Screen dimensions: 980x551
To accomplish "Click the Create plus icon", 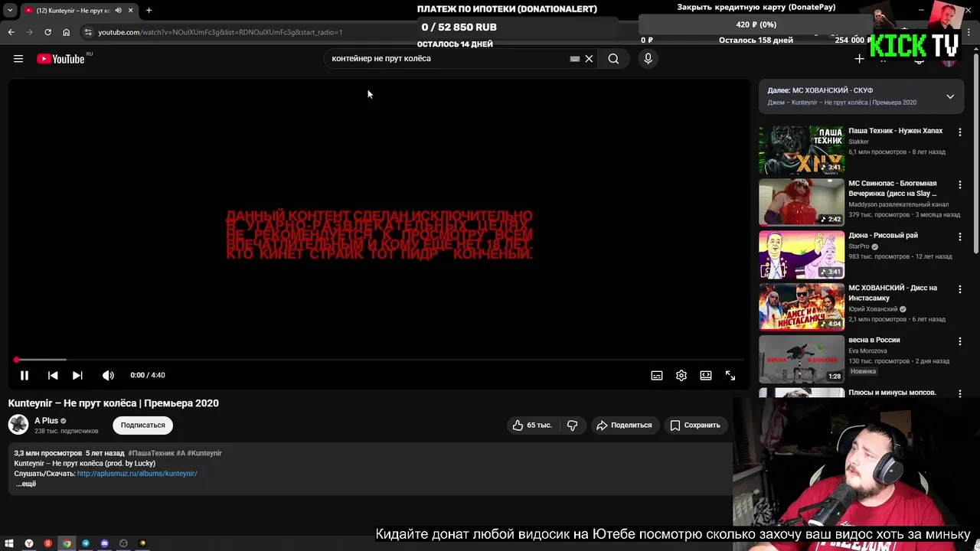I will [x=859, y=59].
